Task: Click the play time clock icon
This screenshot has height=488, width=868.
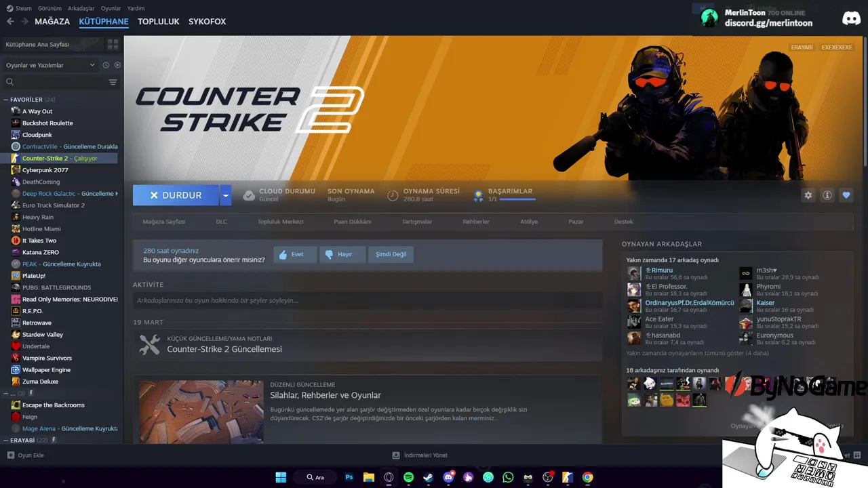Action: [393, 195]
